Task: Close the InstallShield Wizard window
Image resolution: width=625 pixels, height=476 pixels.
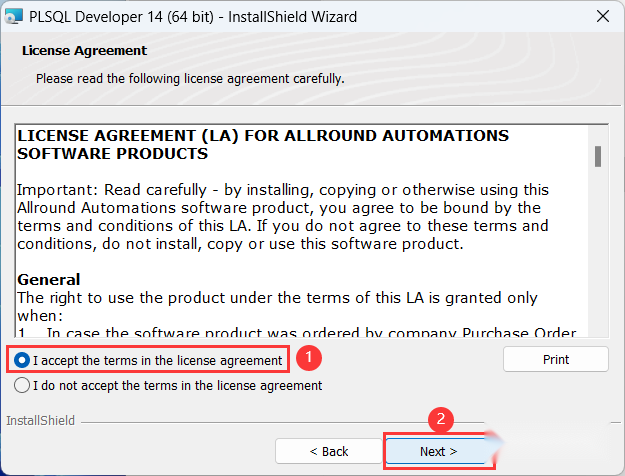Action: coord(603,16)
